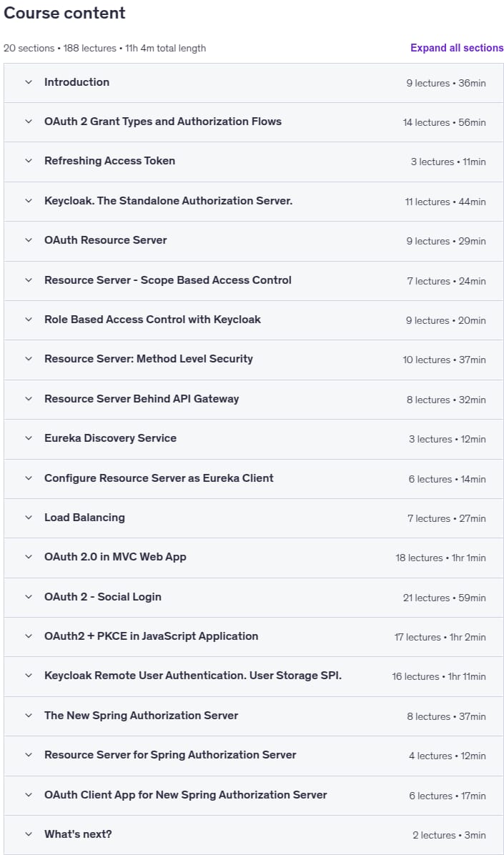Select 'Configure Resource Server as Eureka Client'
The width and height of the screenshot is (504, 855).
159,478
